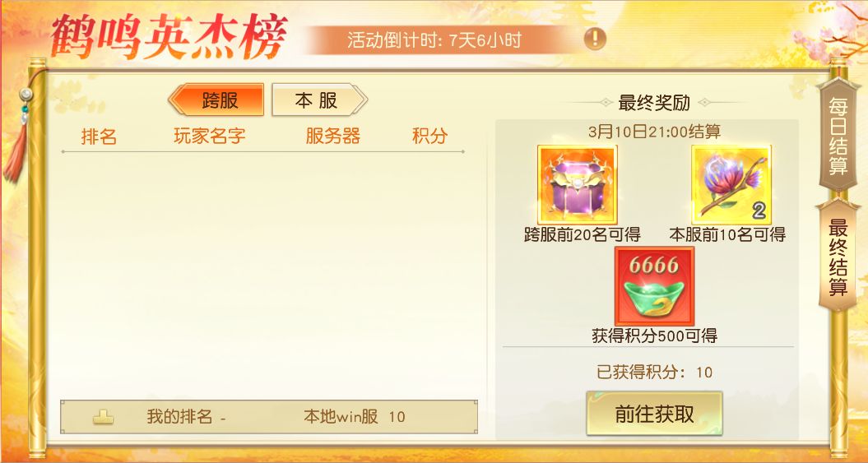Click the 前往获取 button
868x463 pixels.
tap(654, 413)
